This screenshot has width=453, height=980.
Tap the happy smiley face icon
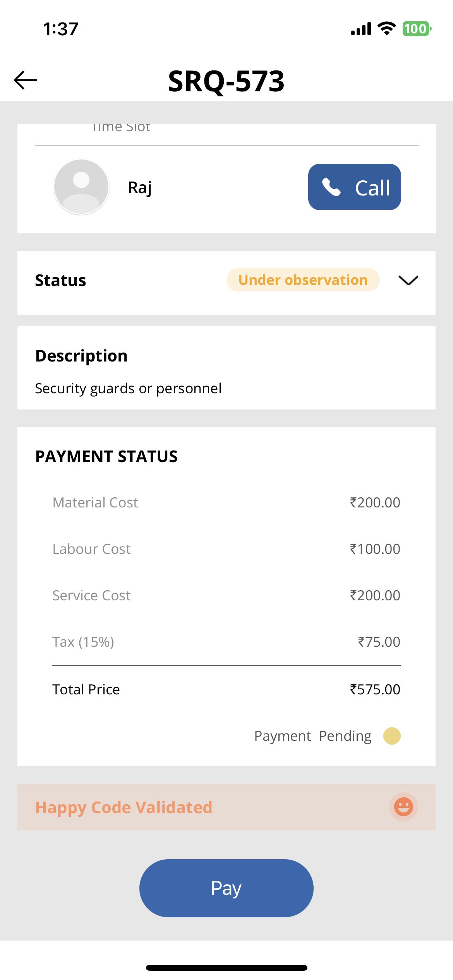[x=403, y=807]
